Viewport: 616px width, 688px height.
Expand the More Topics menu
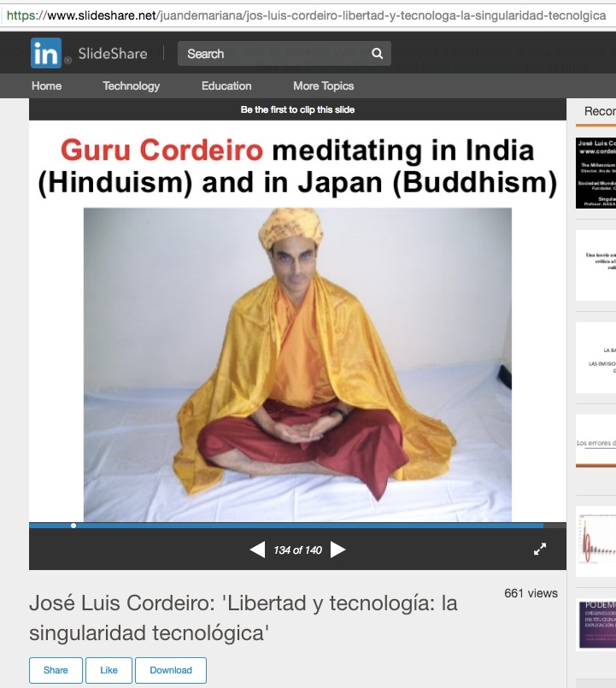pos(323,85)
